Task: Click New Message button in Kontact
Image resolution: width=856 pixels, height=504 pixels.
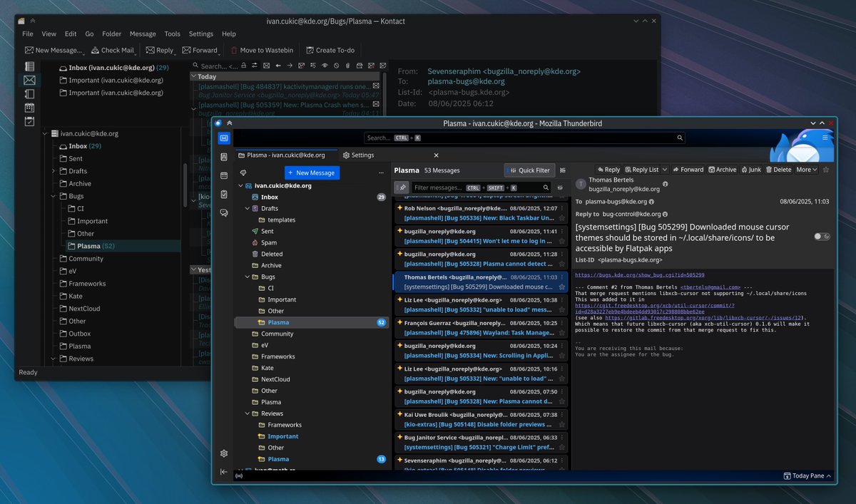Action: tap(54, 50)
